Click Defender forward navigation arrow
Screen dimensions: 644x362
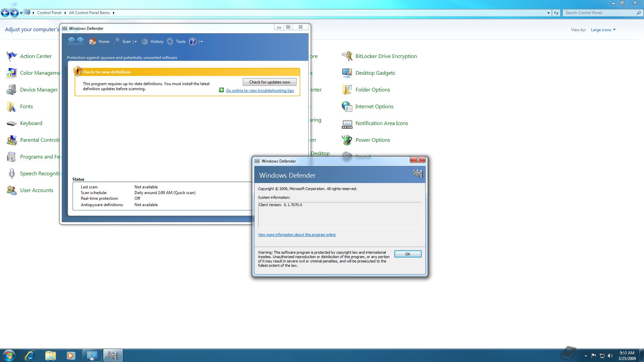tap(80, 41)
